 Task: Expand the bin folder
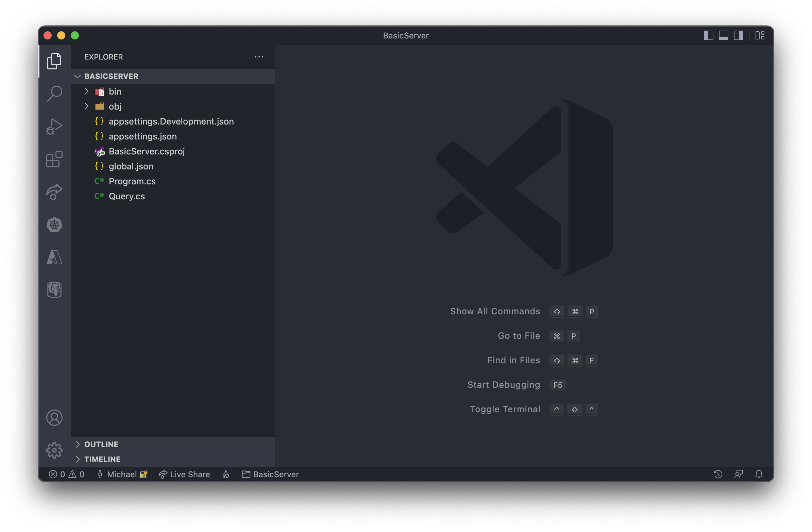173,92
